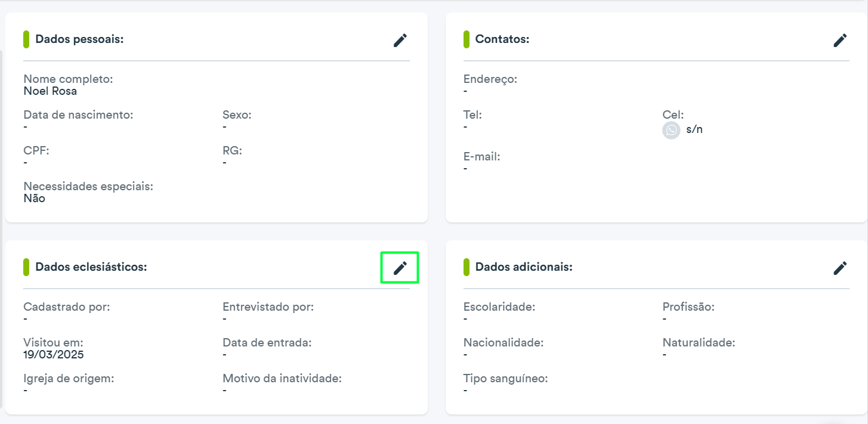Edit Dados adicionais using the pencil icon

pos(840,268)
